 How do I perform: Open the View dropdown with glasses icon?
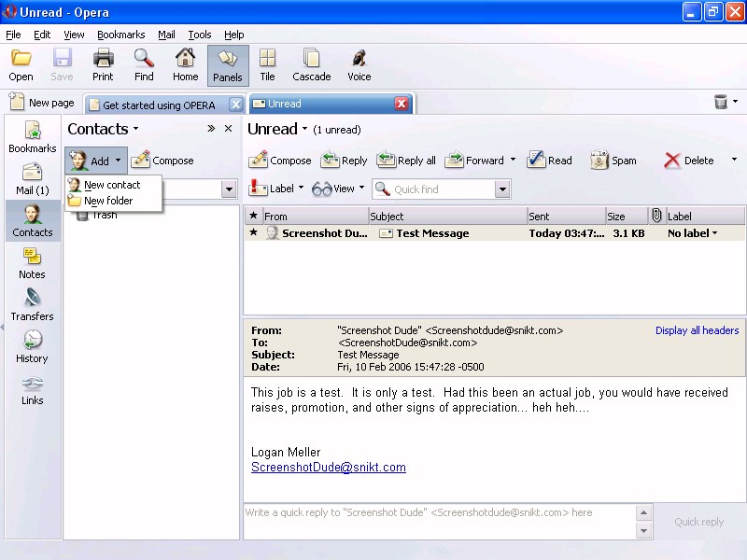click(x=338, y=189)
